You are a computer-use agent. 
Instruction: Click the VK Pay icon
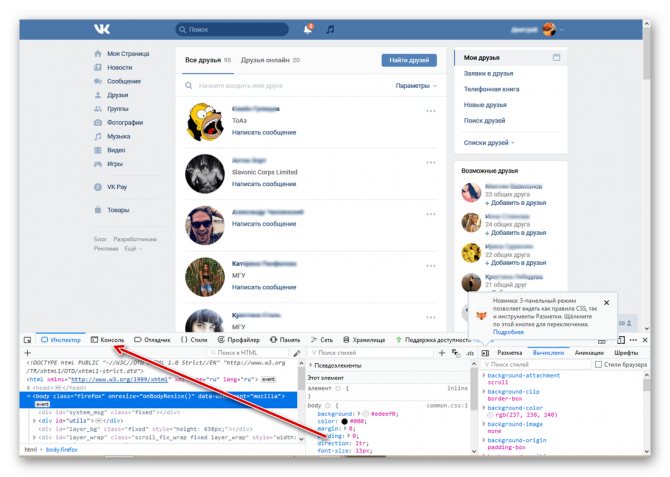pos(98,187)
